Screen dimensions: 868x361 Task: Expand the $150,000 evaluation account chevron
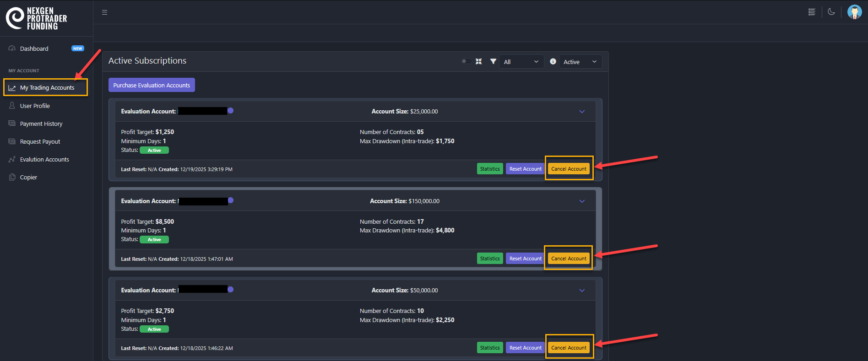click(582, 201)
